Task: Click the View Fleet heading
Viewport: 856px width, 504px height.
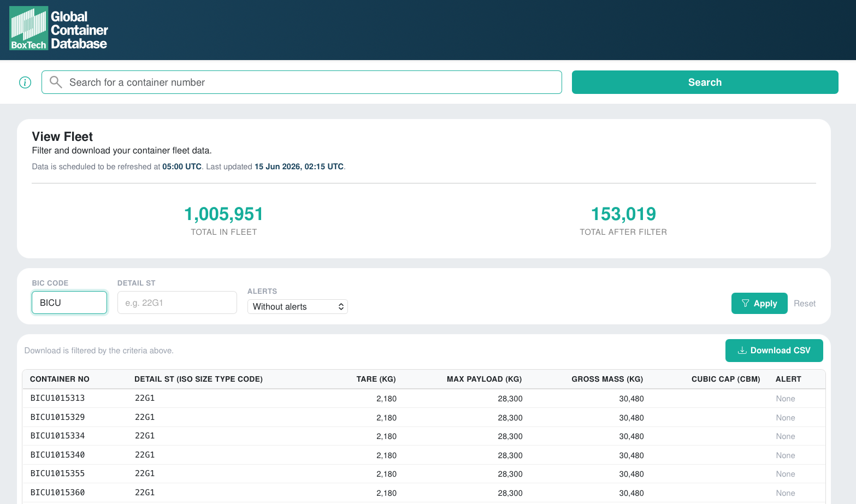Action: pos(62,137)
